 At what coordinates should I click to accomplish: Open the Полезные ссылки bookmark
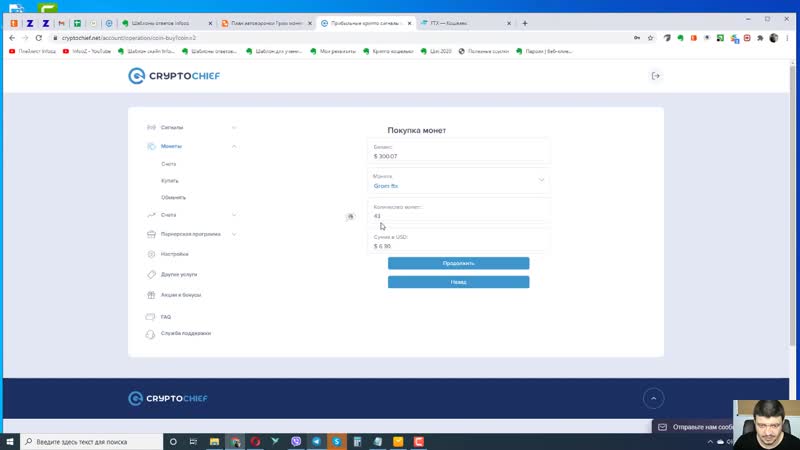click(483, 52)
